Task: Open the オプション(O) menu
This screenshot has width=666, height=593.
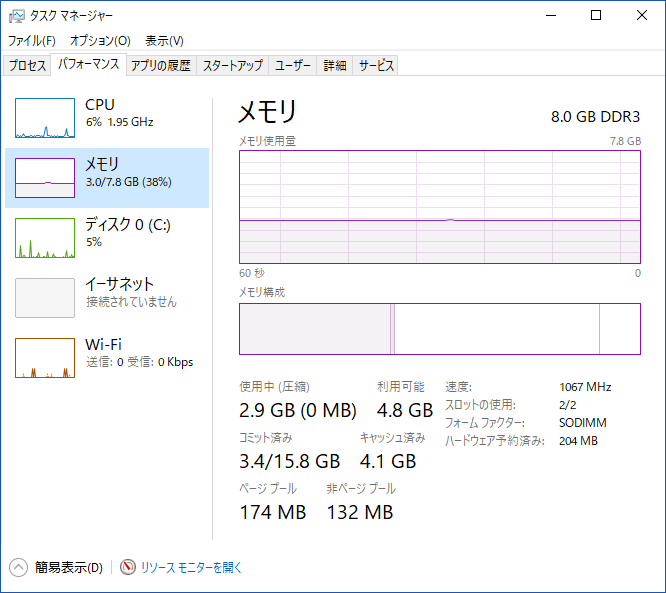Action: pos(100,41)
